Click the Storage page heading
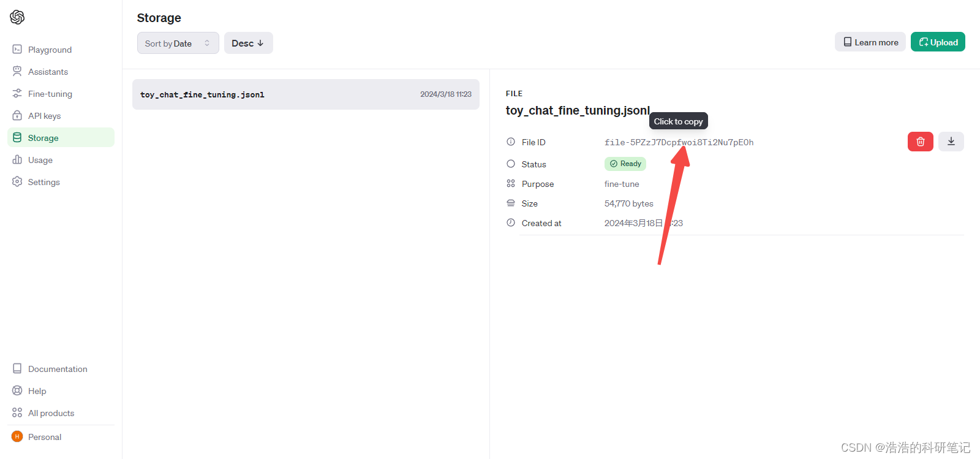 (x=159, y=18)
